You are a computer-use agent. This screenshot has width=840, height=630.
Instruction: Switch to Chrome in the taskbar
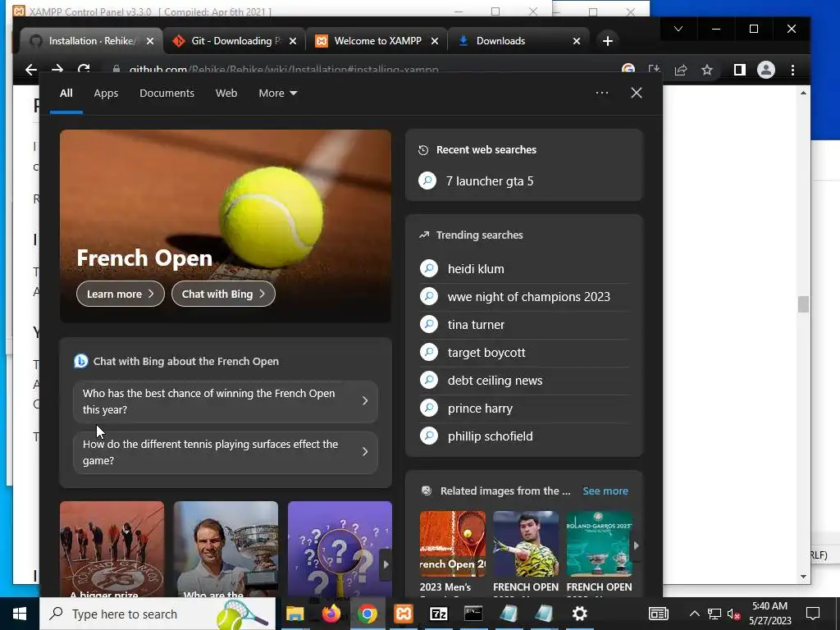(x=367, y=614)
